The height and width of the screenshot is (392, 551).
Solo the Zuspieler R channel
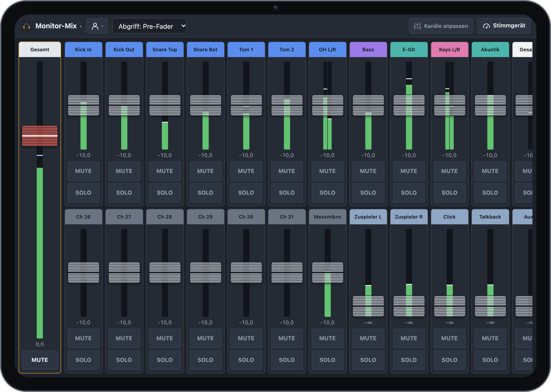(x=409, y=360)
